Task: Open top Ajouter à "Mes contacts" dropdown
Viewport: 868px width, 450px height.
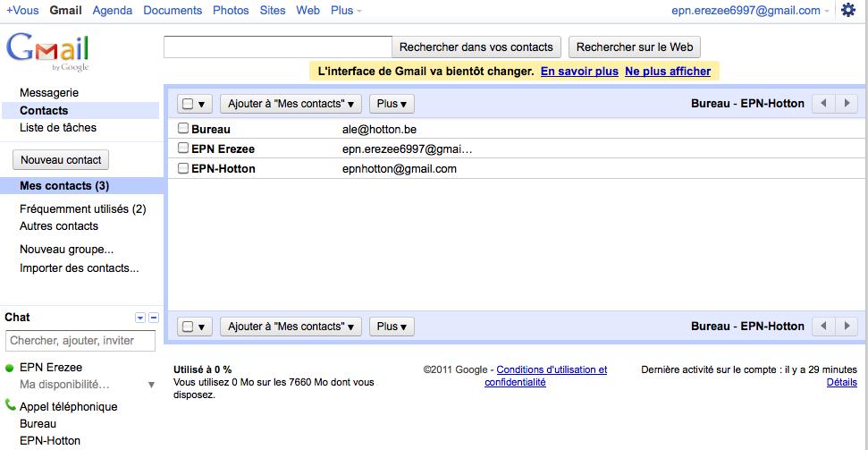Action: pyautogui.click(x=291, y=104)
